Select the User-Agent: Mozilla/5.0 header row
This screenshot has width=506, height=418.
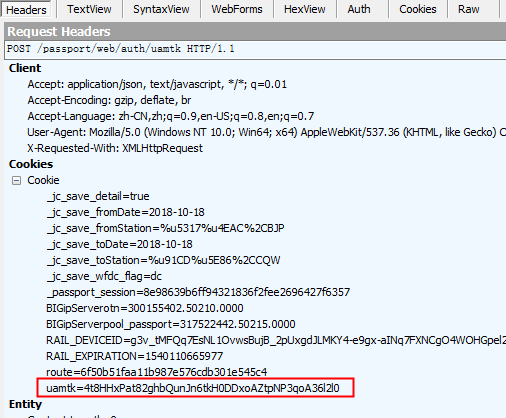click(x=266, y=132)
